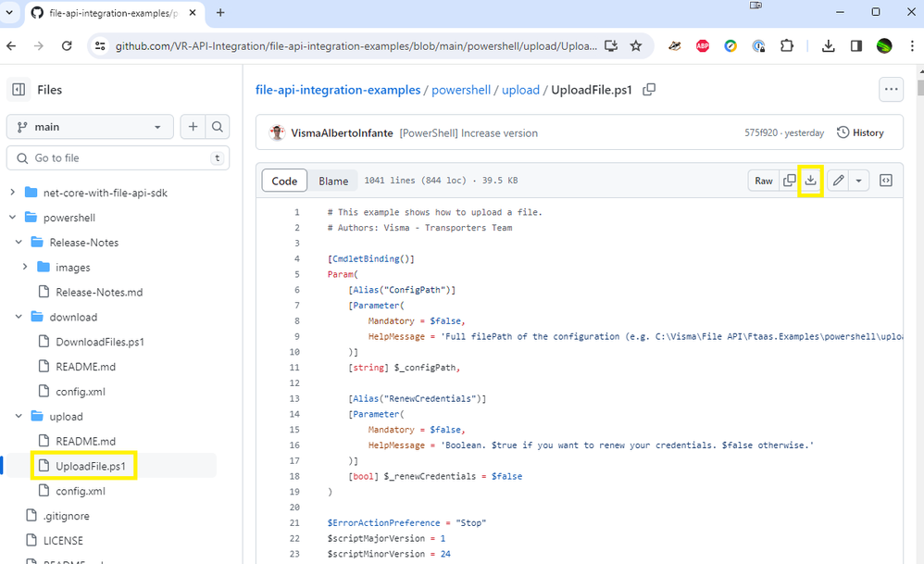The width and height of the screenshot is (924, 564).
Task: Open the History link
Action: coord(860,132)
